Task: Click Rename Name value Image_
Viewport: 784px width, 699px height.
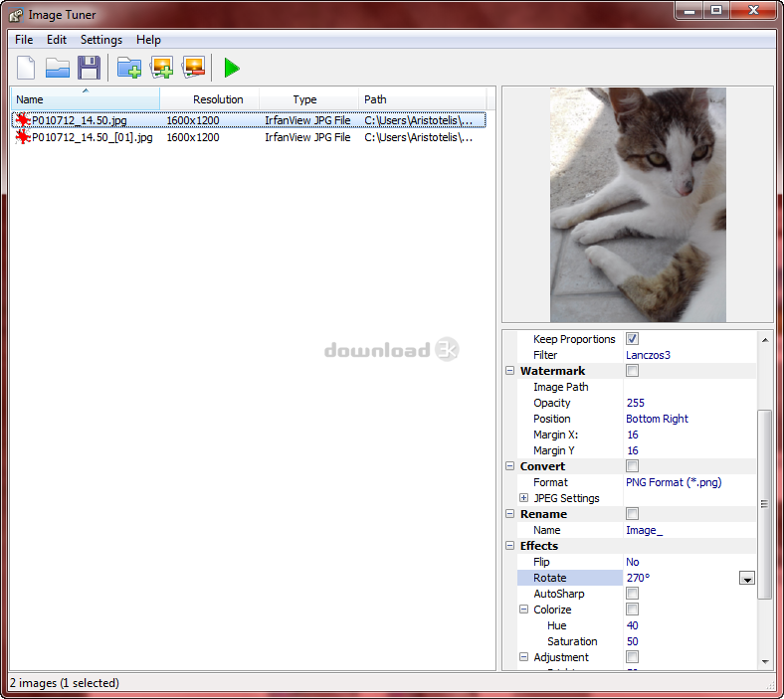Action: [644, 530]
